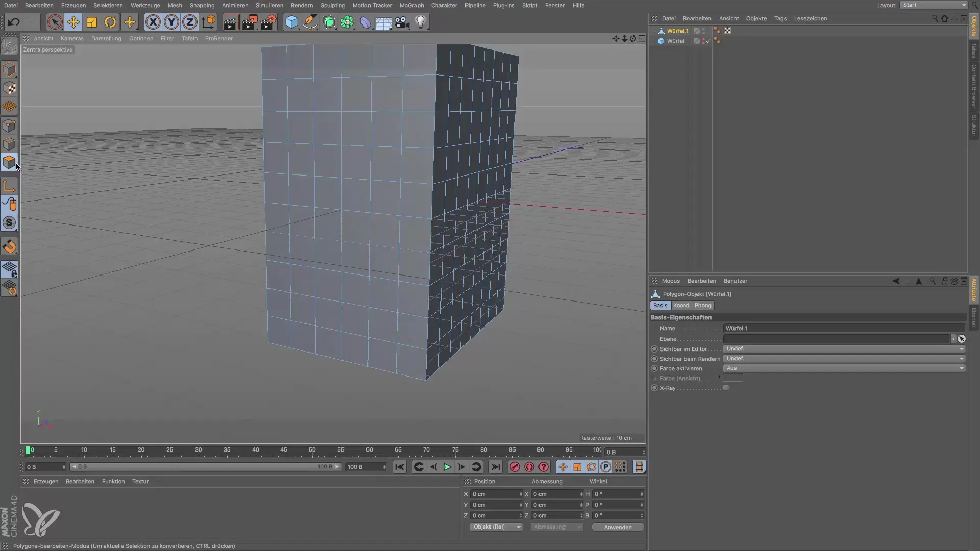Toggle Sichtbar im Editor keyframe circle
980x551 pixels.
pos(654,349)
